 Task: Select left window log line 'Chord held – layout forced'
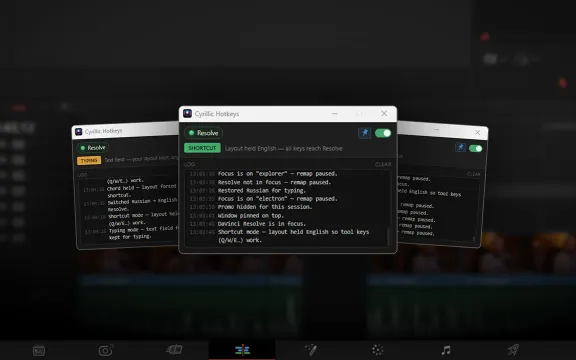141,187
